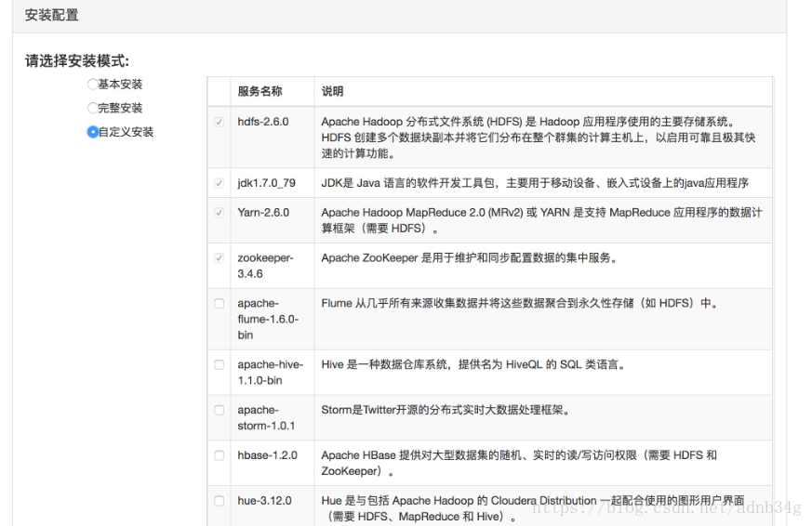Screen dimensions: 812x526
Task: Tick the hue-3.12.0 checkbox
Action: point(219,501)
